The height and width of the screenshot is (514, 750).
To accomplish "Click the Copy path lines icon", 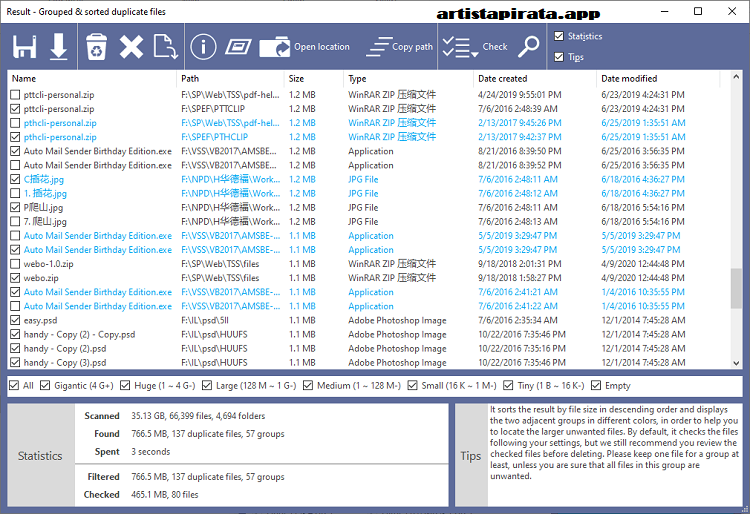I will point(379,46).
